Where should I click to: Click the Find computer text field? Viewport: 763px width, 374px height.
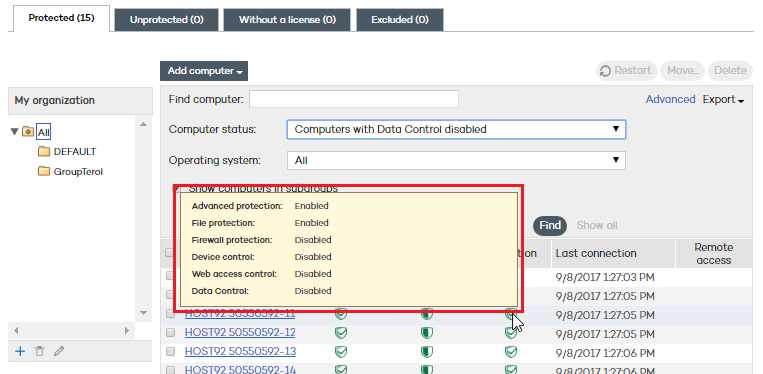tap(354, 99)
